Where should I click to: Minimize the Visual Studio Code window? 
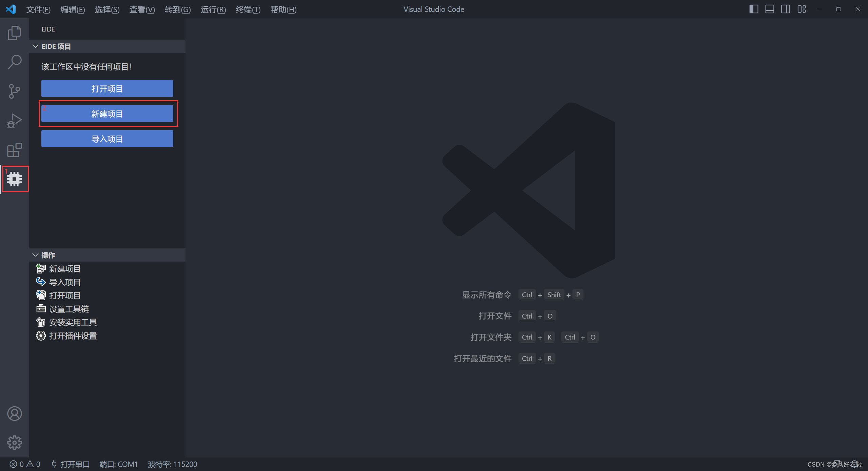click(820, 9)
